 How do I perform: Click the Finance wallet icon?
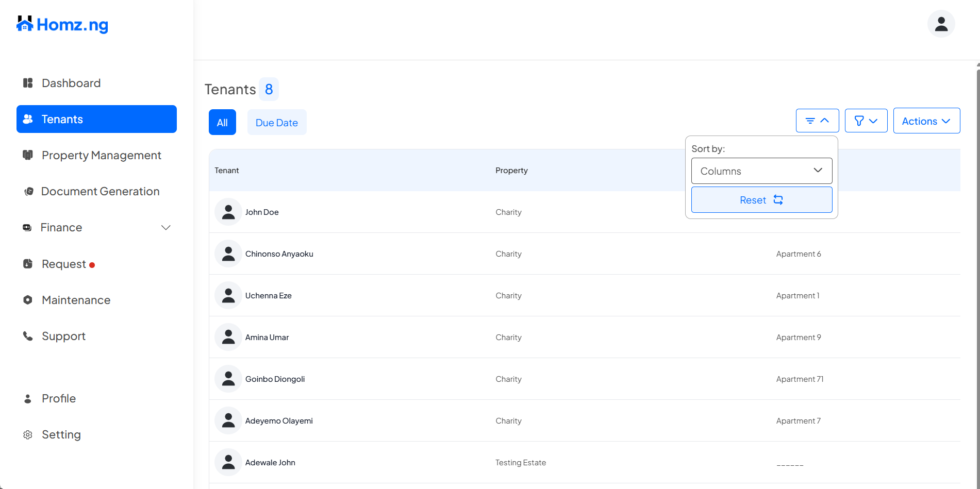pos(27,227)
